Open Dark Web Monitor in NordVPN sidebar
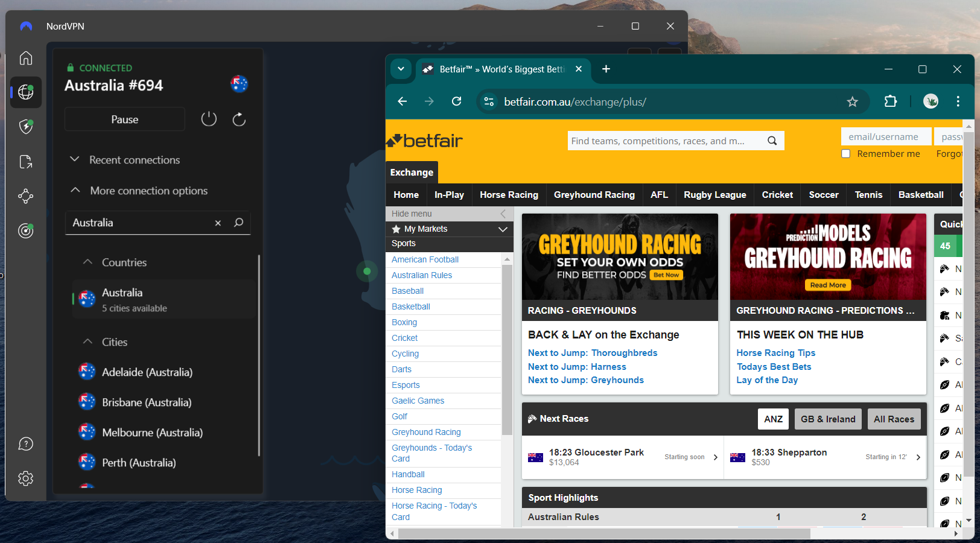The width and height of the screenshot is (980, 543). click(x=25, y=230)
